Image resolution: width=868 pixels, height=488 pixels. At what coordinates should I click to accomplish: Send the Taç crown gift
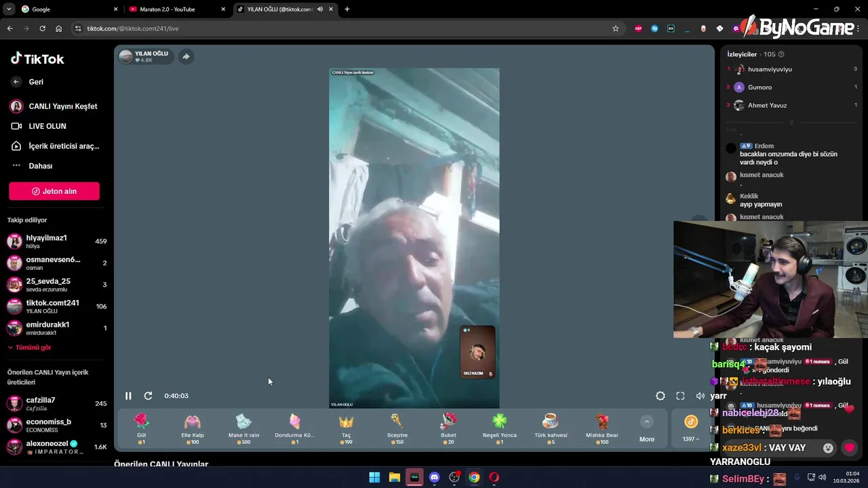point(346,428)
